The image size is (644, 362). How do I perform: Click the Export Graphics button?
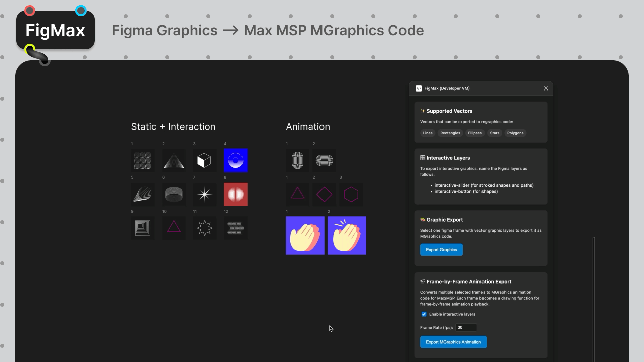pos(441,250)
